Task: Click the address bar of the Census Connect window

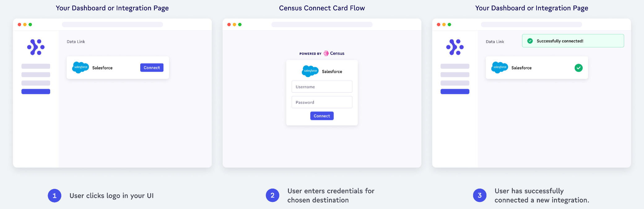Action: click(x=322, y=24)
